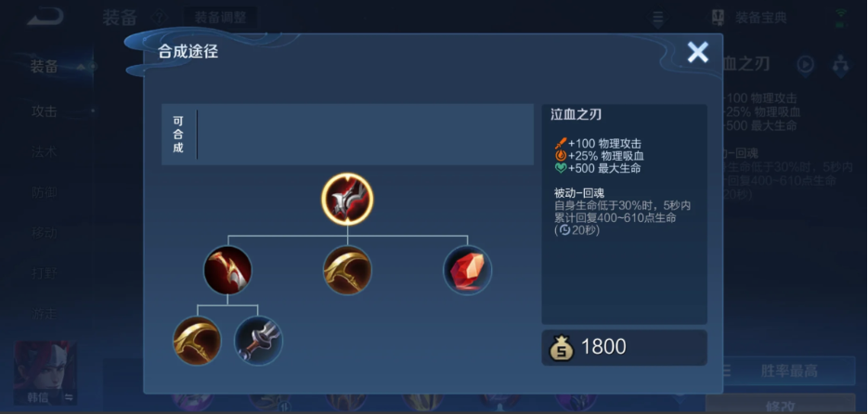Switch hero via 韩信 portrait

pyautogui.click(x=45, y=372)
